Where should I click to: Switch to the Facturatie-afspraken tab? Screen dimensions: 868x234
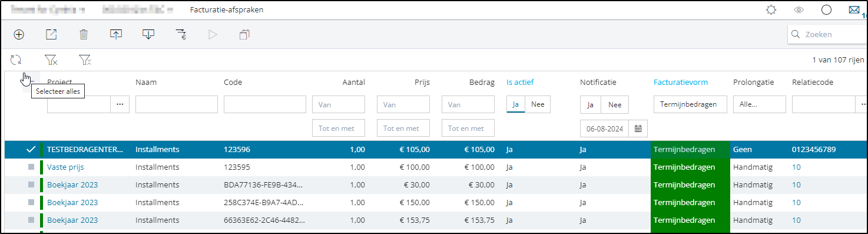[x=227, y=10]
